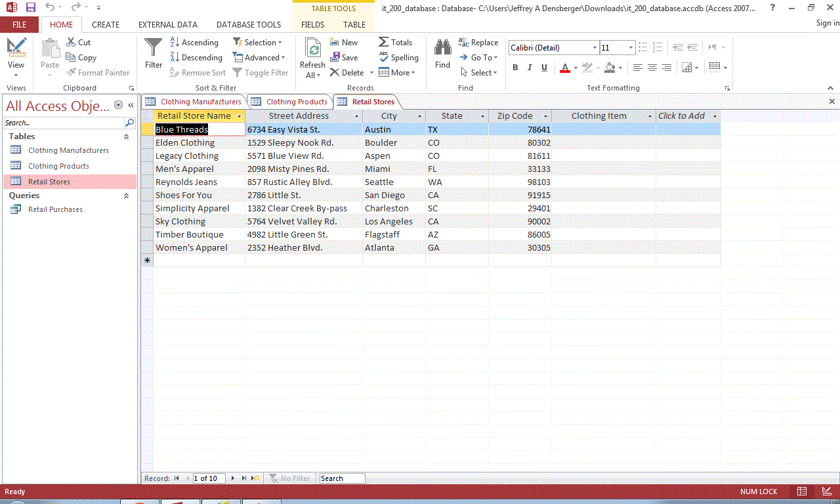Toggle italic formatting
840x504 pixels.
click(x=530, y=67)
